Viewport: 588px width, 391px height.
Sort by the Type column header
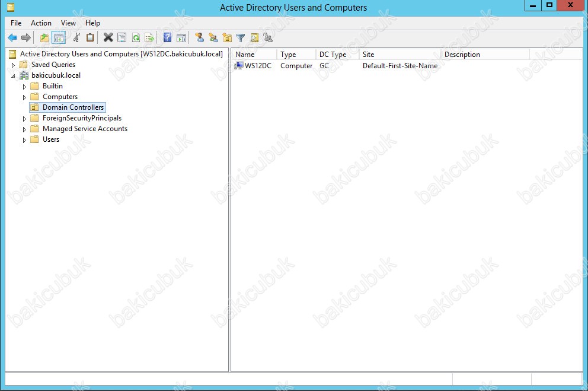[x=296, y=55]
